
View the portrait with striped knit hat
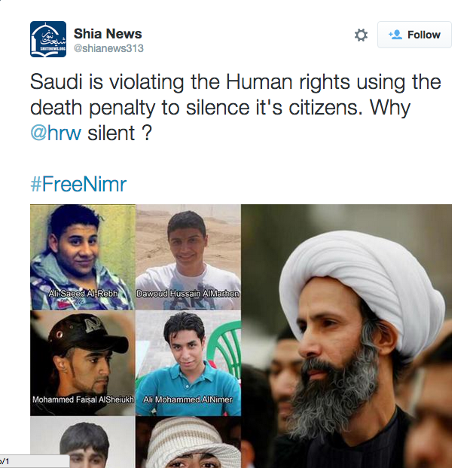coord(188,442)
